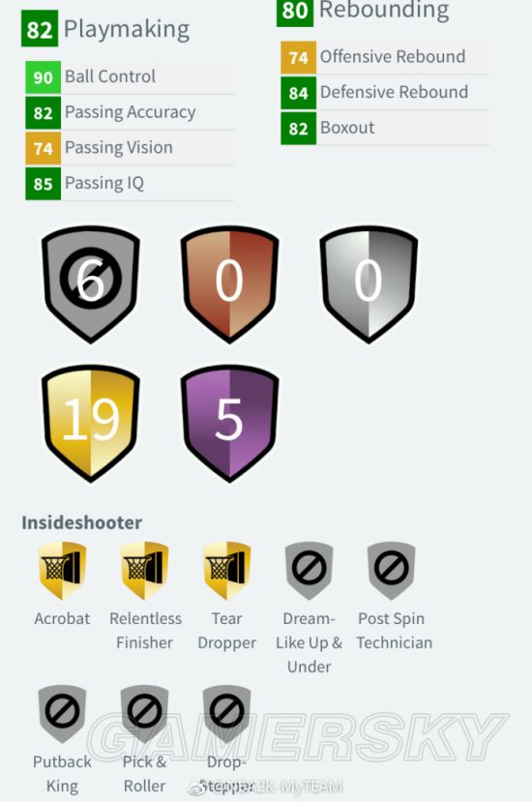This screenshot has width=532, height=802.
Task: Click the bronze shield showing 0
Action: (x=229, y=284)
